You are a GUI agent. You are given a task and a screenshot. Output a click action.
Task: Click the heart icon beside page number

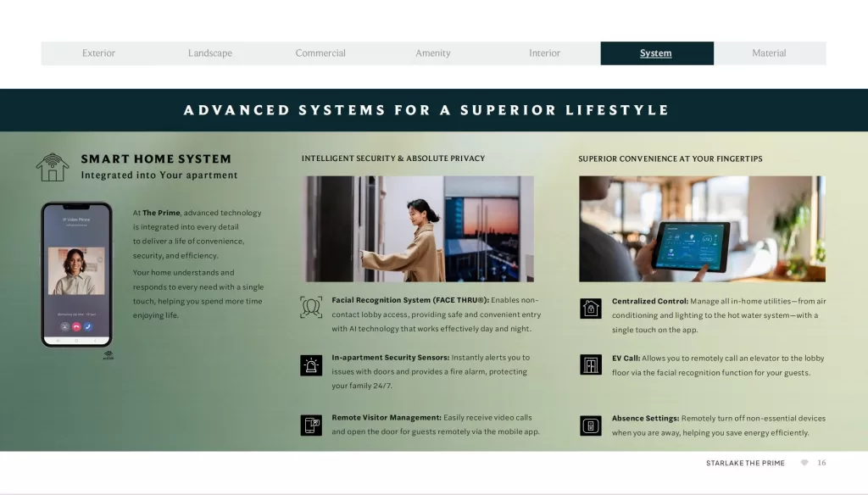pos(804,463)
